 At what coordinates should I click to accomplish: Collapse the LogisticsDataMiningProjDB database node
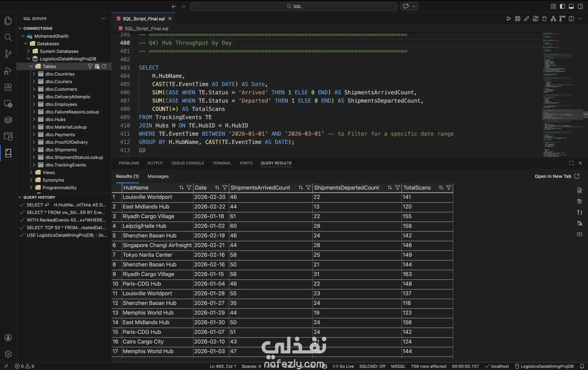[28, 59]
